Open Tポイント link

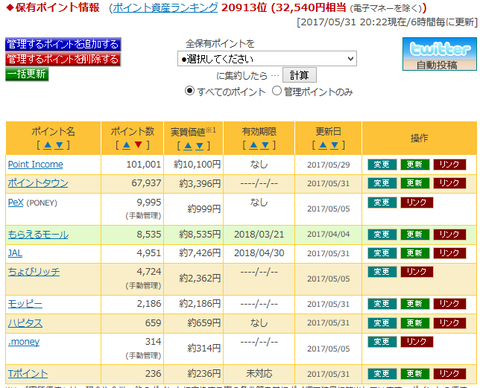click(28, 374)
